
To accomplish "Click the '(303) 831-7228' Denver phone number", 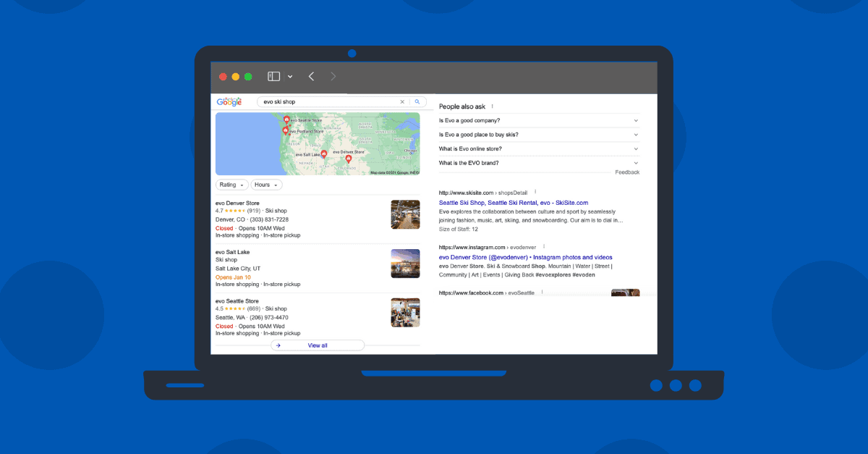I will pos(268,219).
